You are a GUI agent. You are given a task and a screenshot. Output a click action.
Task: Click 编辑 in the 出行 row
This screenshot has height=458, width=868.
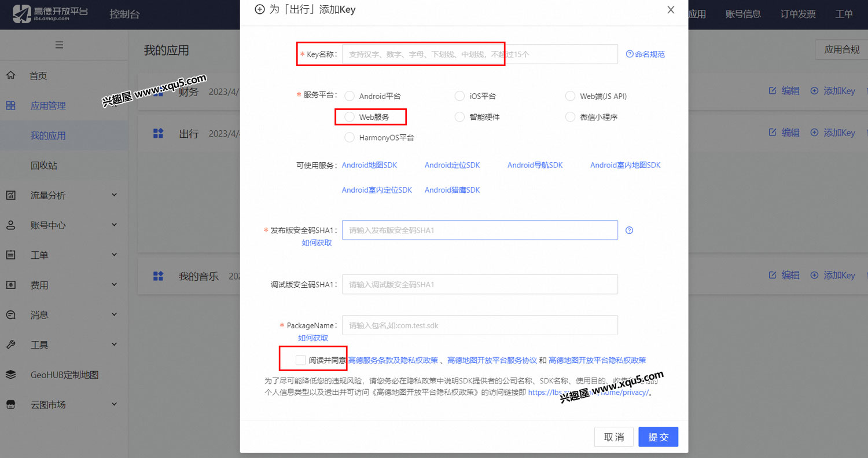784,133
